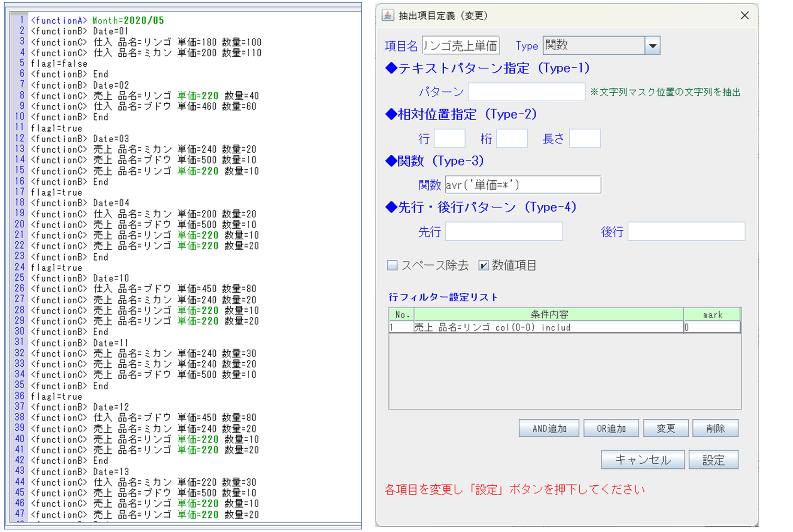Click the 行フィルター設定リスト label

click(443, 297)
